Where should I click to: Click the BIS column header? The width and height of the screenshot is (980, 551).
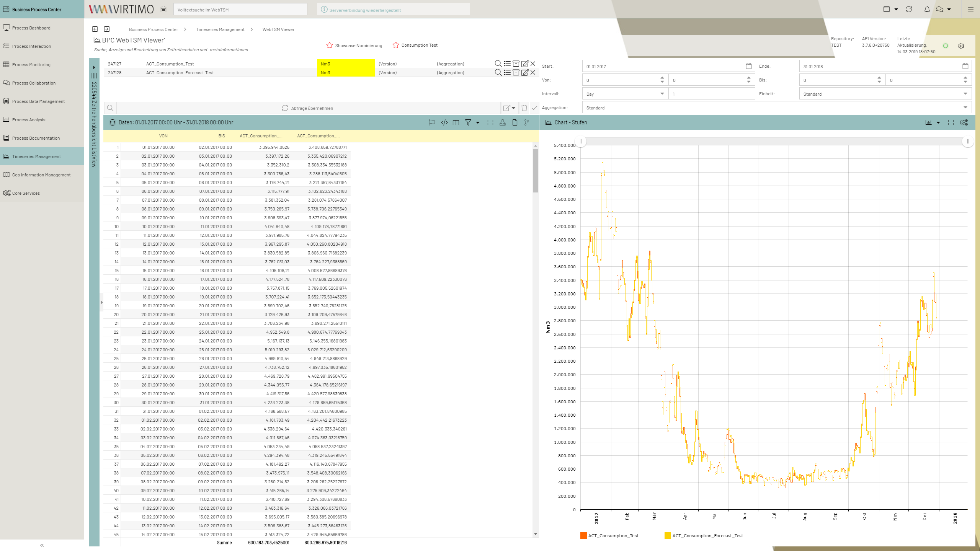point(222,136)
